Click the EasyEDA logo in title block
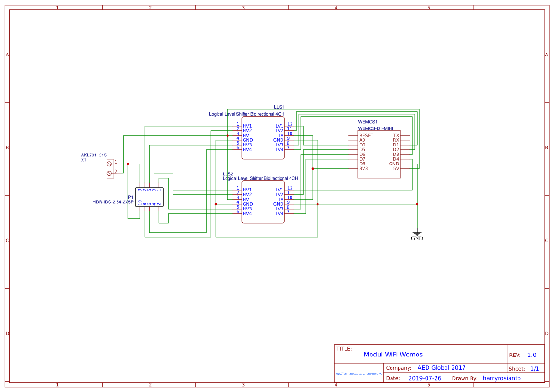 [x=359, y=374]
